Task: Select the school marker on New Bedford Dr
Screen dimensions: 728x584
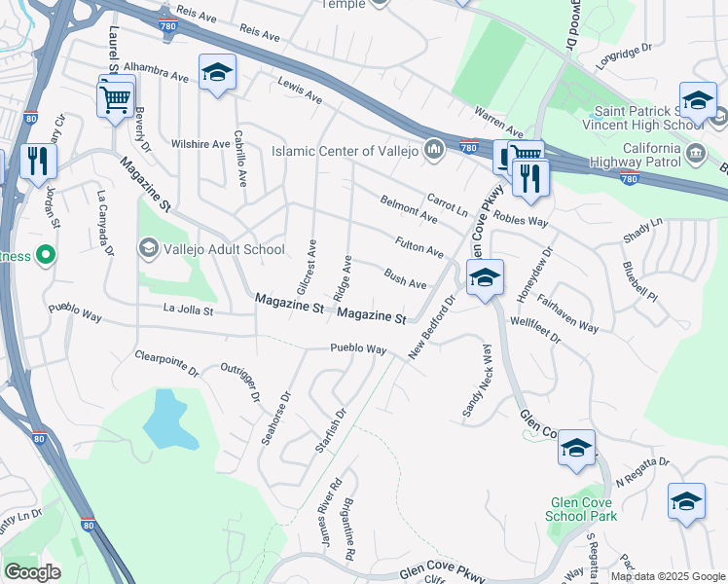Action: pyautogui.click(x=485, y=280)
